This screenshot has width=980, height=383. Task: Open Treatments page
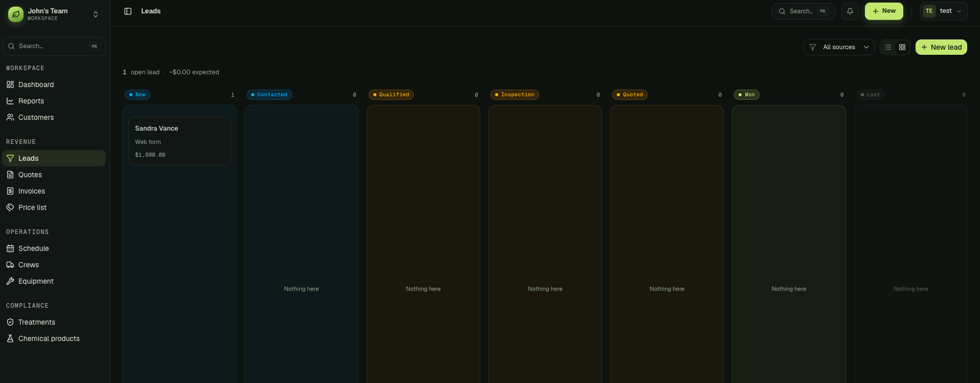pyautogui.click(x=54, y=322)
